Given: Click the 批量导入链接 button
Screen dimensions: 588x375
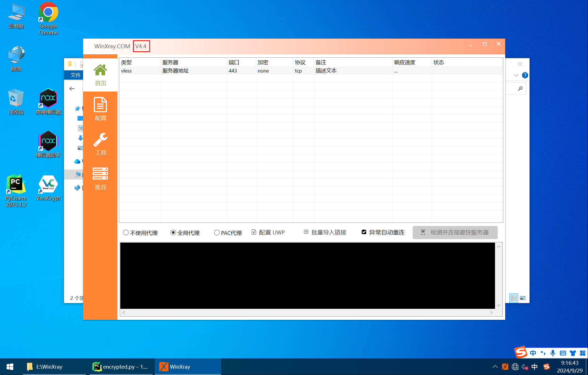Looking at the screenshot, I should pos(325,232).
